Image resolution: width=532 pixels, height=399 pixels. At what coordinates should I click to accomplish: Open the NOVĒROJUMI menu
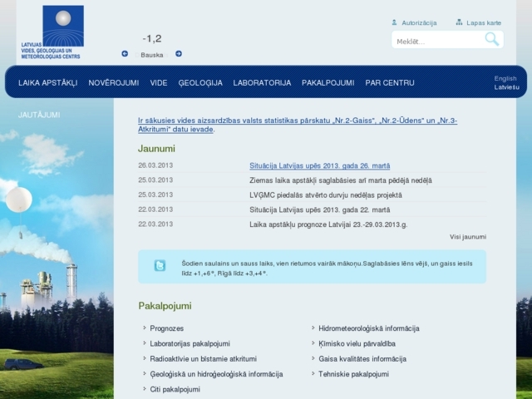[x=114, y=83]
